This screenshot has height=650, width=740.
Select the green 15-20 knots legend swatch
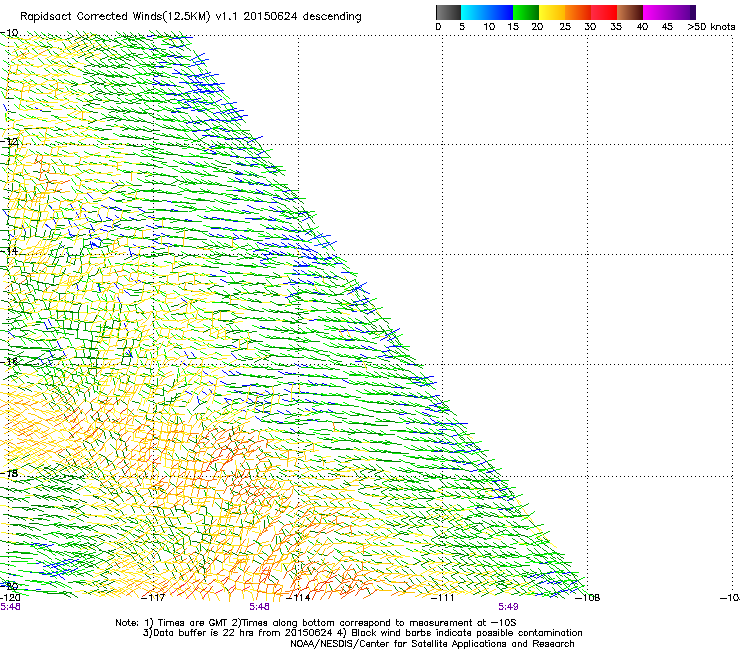pos(526,12)
